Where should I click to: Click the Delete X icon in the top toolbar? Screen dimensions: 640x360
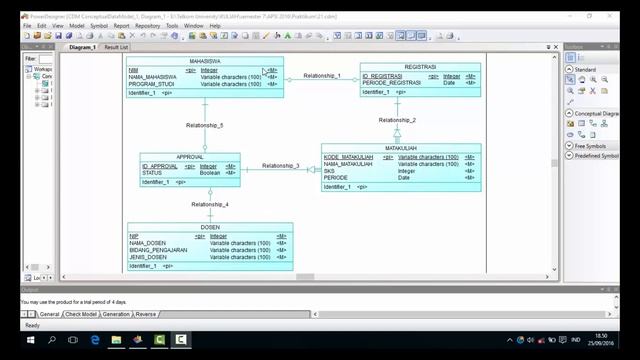tap(132, 36)
